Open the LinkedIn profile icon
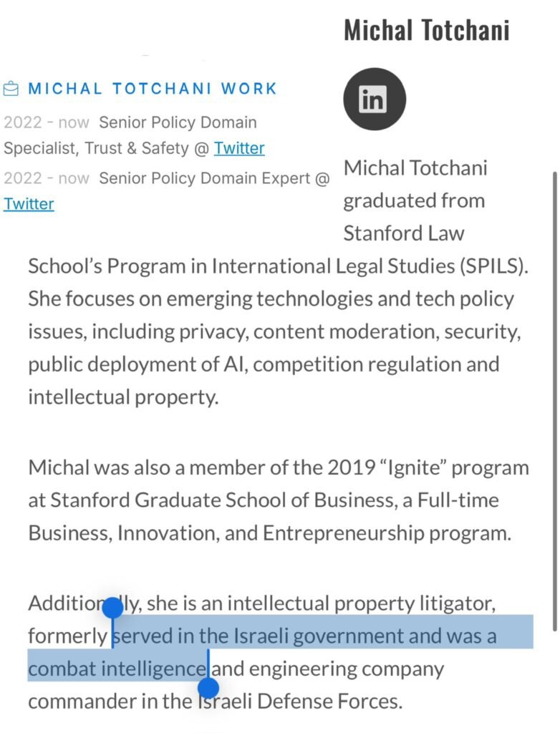560x733 pixels. pos(375,99)
